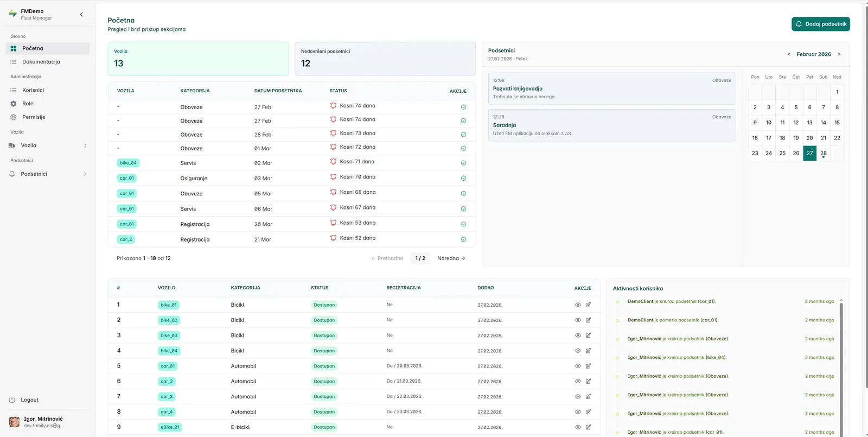Go to Naredna page of reminders
The height and width of the screenshot is (437, 868).
click(451, 258)
